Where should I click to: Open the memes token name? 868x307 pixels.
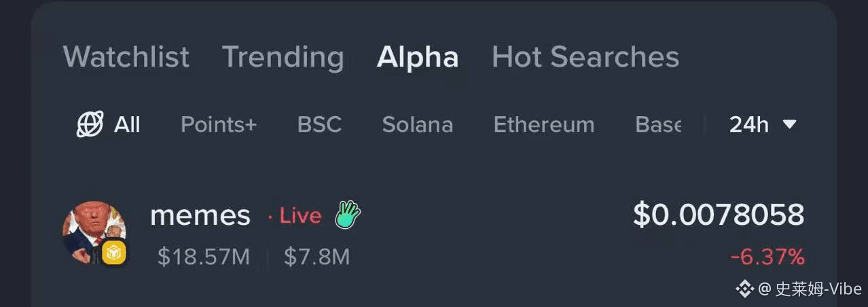point(200,216)
